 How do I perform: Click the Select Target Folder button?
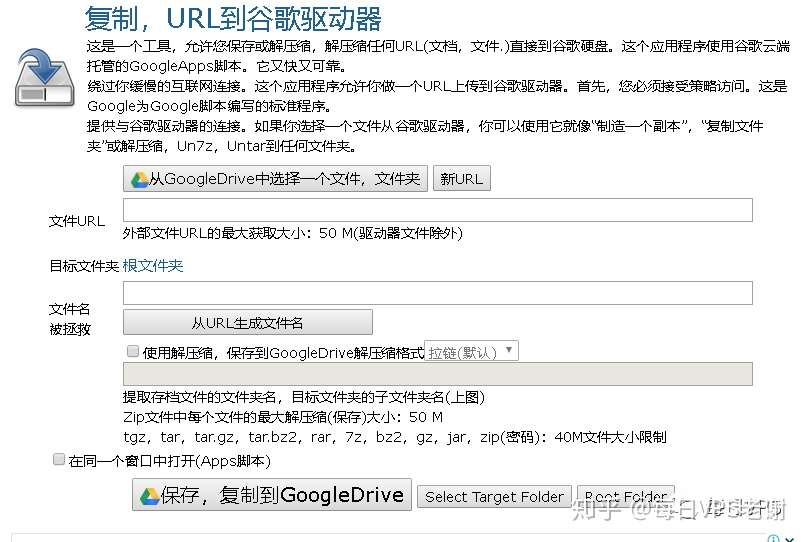click(494, 497)
